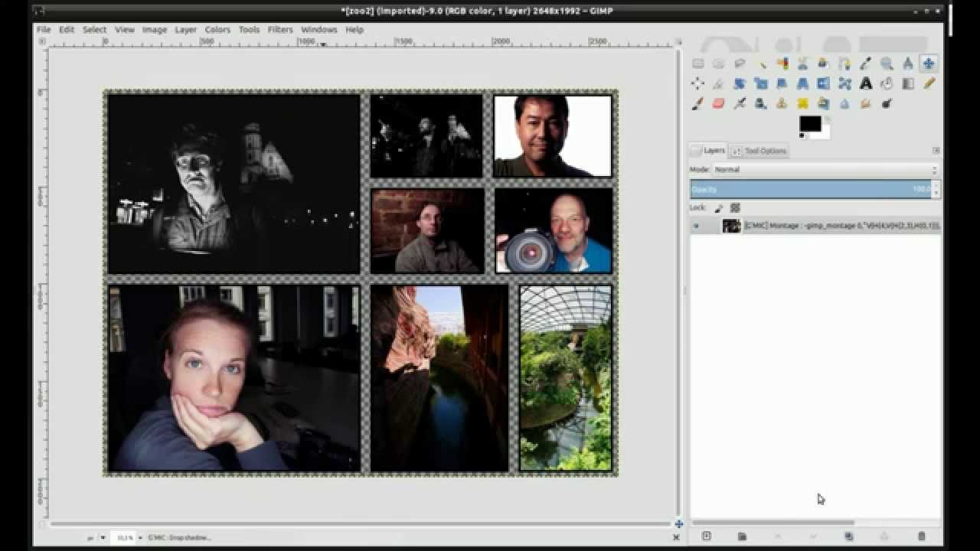Toggle lock alpha channel checkerboard icon
The height and width of the screenshot is (551, 980).
click(736, 207)
